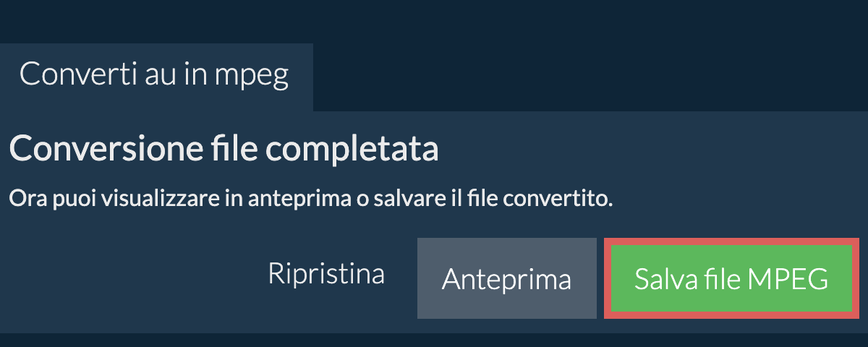Download the result via Salva file MPEG
Image resolution: width=868 pixels, height=347 pixels.
(x=731, y=279)
